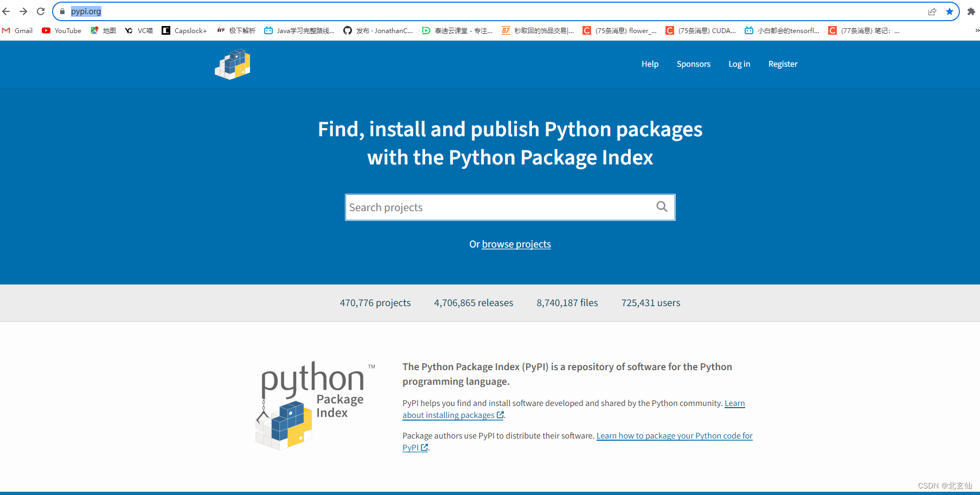Image resolution: width=980 pixels, height=495 pixels.
Task: Open Learn about installing packages link
Action: point(453,415)
